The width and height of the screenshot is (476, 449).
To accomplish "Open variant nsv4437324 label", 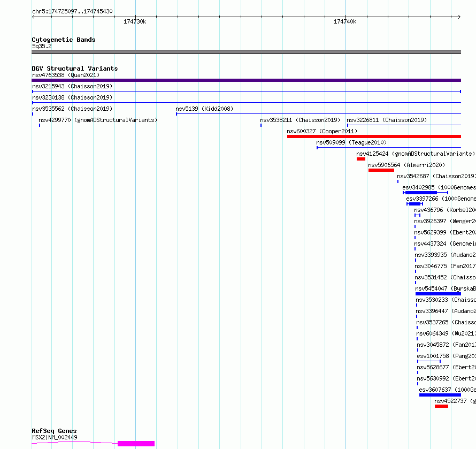I will click(x=445, y=243).
